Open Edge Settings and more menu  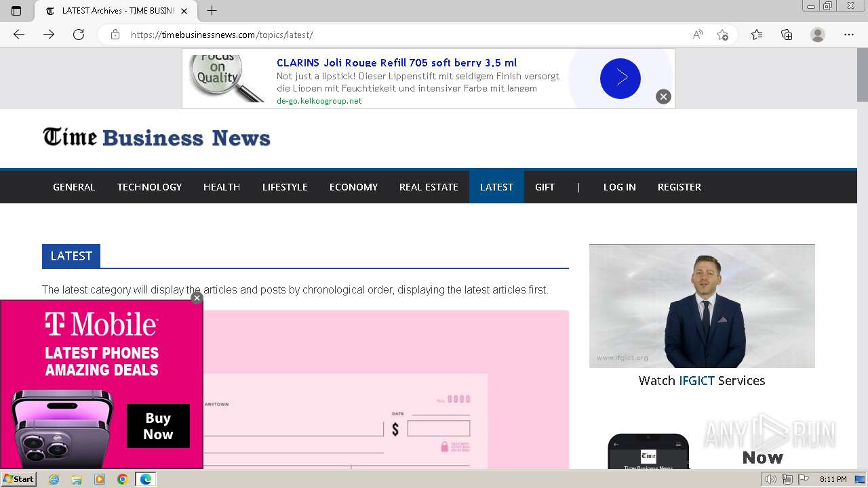click(849, 35)
